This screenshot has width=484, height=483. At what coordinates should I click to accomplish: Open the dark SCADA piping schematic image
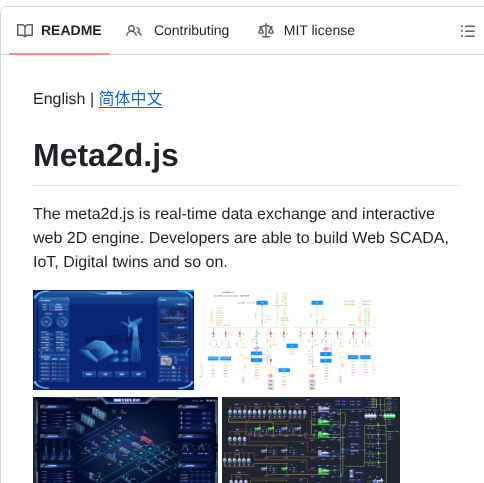click(x=311, y=440)
